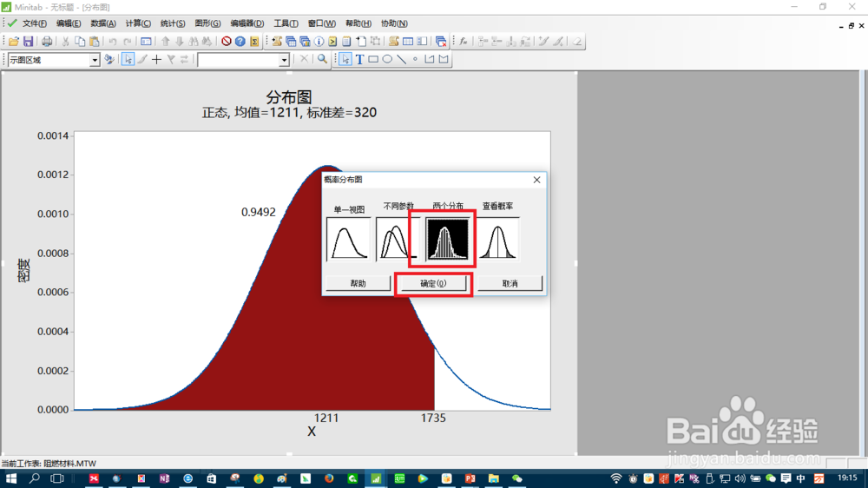Image resolution: width=868 pixels, height=488 pixels.
Task: Open the file with the folder icon
Action: [x=14, y=42]
